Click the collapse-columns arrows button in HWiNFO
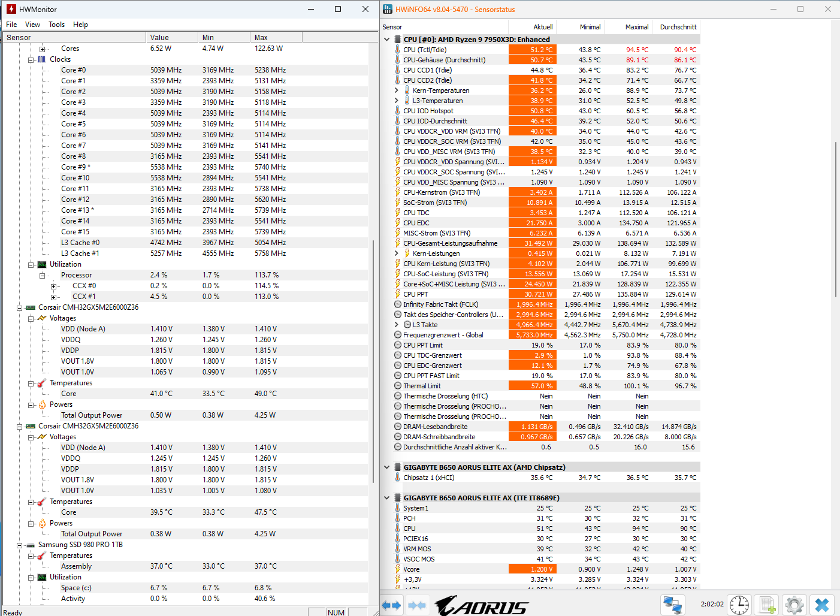The image size is (840, 616). 417,605
